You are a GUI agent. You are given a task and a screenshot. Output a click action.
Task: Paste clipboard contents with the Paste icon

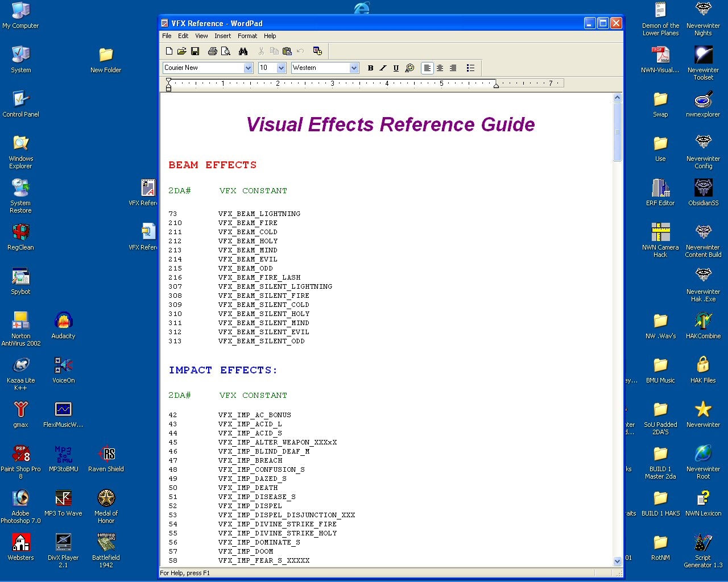(x=287, y=51)
